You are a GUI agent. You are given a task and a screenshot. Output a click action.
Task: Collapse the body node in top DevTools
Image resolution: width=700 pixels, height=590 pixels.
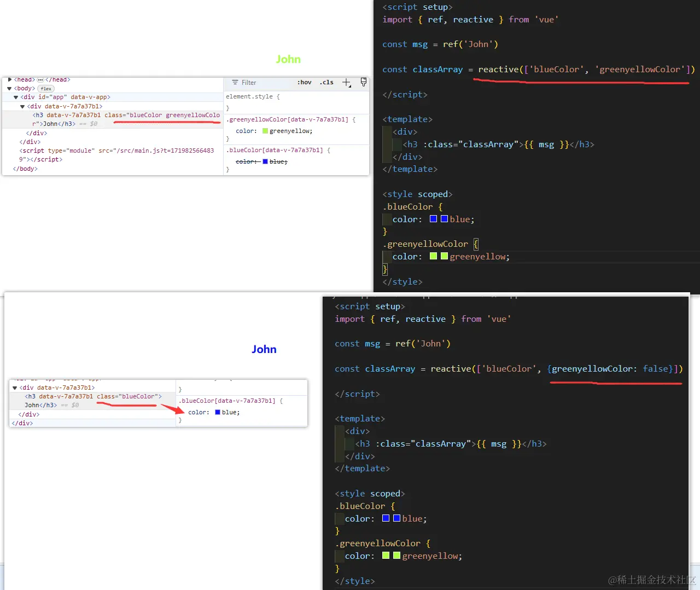(x=9, y=89)
